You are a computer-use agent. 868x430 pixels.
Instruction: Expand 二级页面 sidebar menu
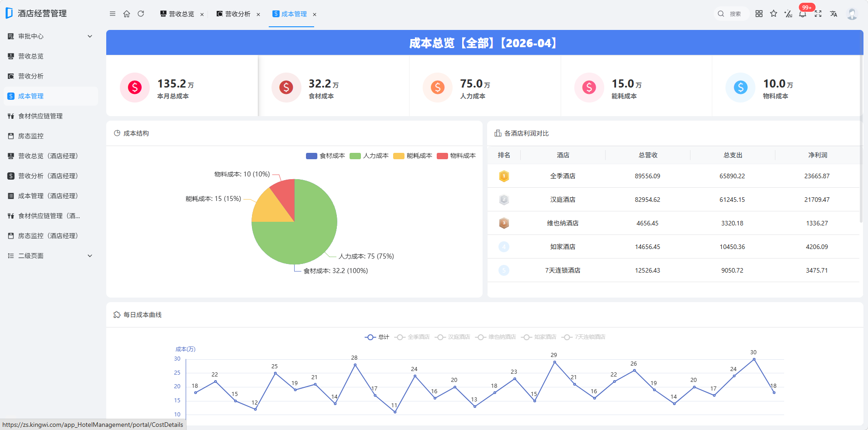click(50, 256)
